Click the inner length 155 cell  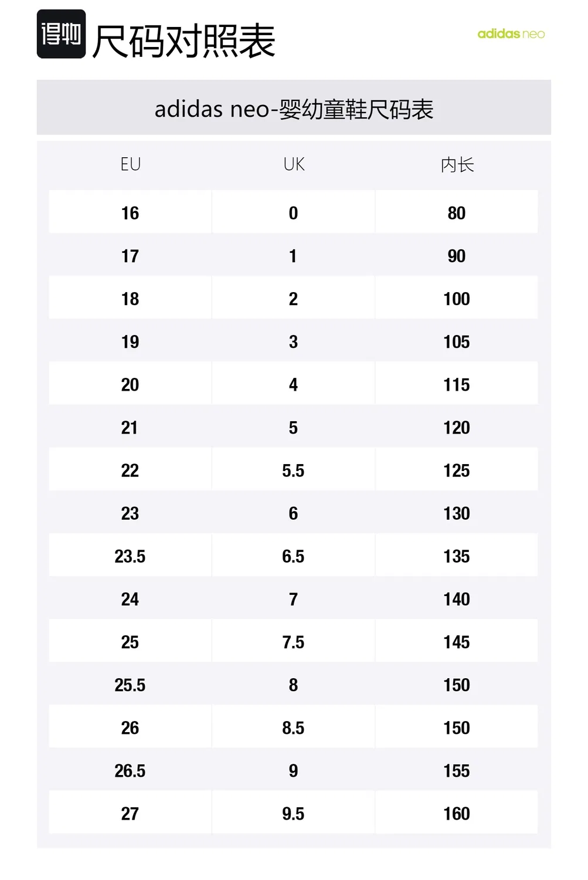[457, 770]
